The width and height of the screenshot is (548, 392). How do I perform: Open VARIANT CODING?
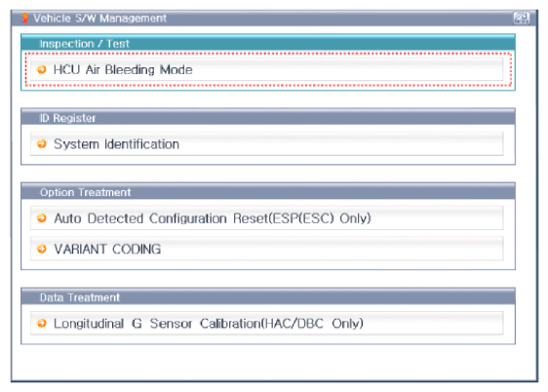tap(266, 249)
